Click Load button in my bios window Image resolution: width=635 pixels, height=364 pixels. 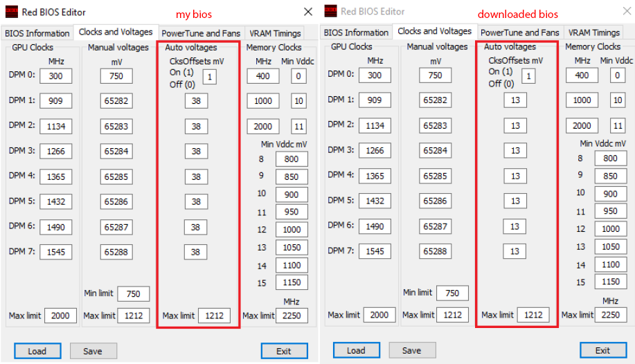pyautogui.click(x=37, y=351)
